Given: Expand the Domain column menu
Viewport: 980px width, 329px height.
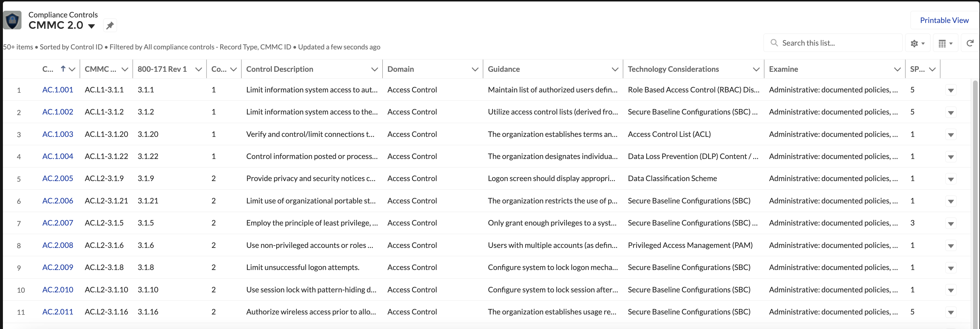Looking at the screenshot, I should 474,69.
